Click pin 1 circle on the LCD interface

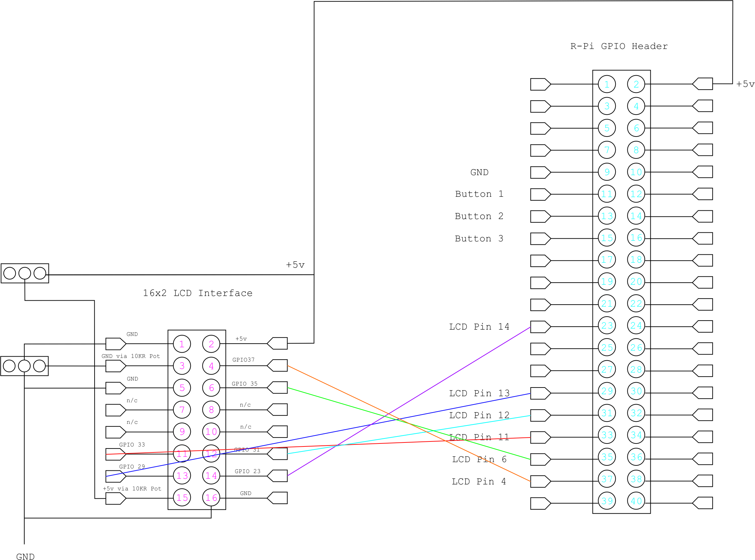[182, 344]
